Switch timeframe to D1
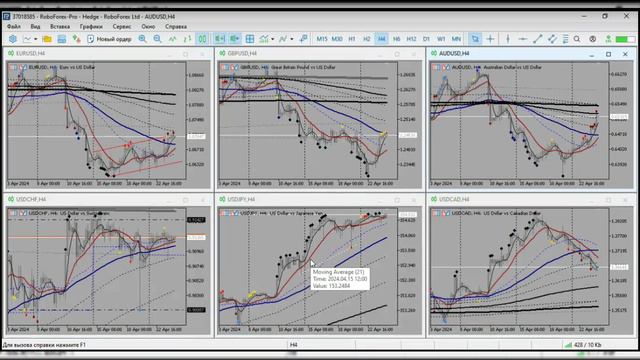640x360 pixels. point(426,39)
